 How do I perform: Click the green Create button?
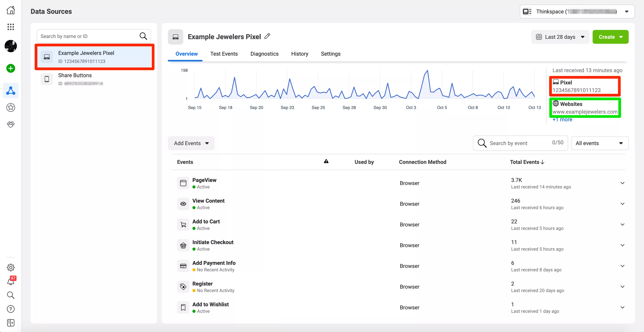(610, 37)
